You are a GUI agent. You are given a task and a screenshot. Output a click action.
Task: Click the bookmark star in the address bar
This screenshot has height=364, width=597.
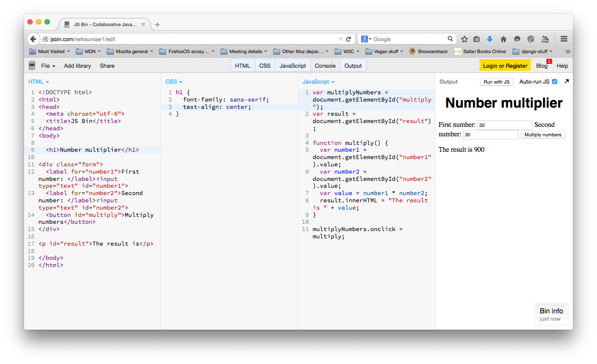(464, 39)
